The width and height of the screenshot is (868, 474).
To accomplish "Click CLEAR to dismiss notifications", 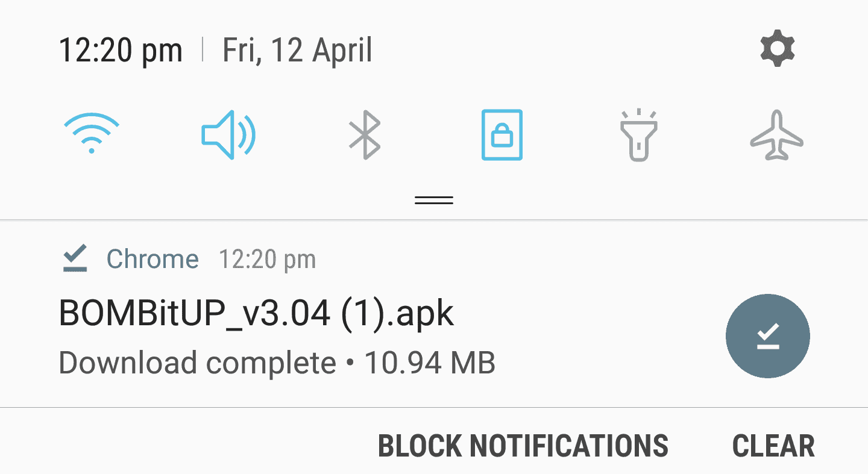I will [x=773, y=446].
